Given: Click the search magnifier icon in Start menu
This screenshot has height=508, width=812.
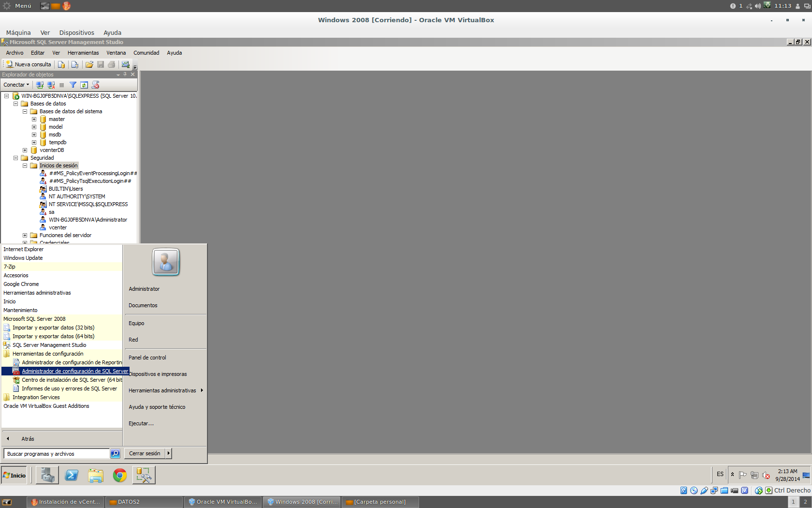Looking at the screenshot, I should pyautogui.click(x=115, y=453).
